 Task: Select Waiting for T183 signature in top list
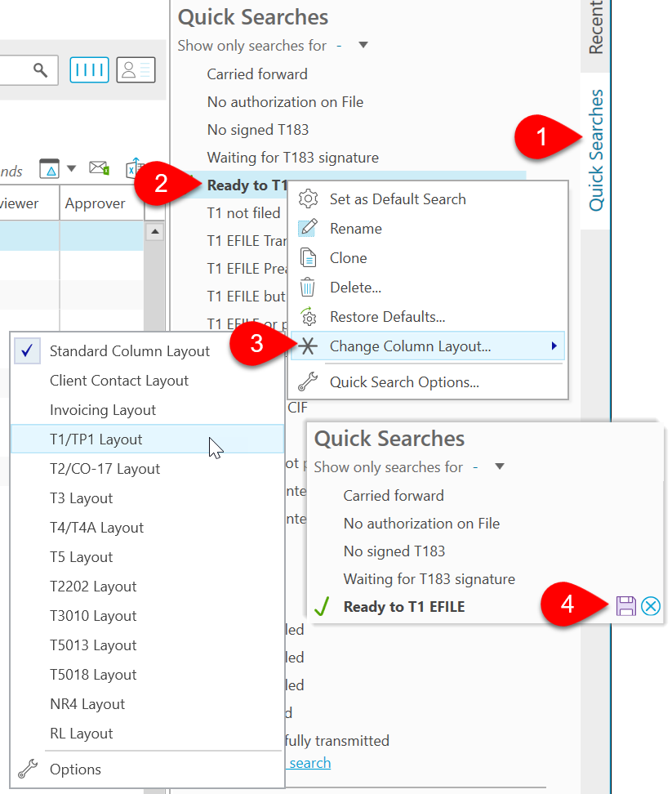pyautogui.click(x=292, y=158)
